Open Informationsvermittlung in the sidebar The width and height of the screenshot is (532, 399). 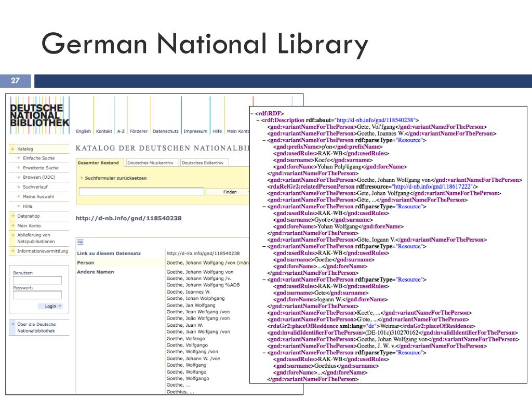[43, 251]
